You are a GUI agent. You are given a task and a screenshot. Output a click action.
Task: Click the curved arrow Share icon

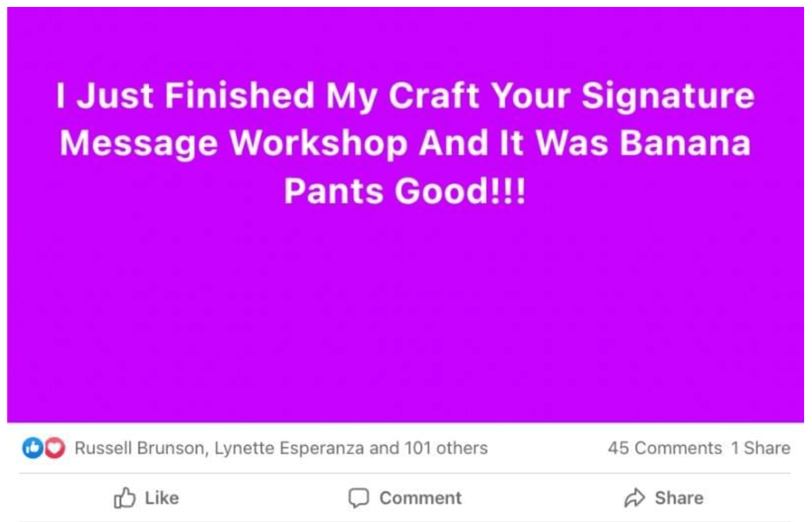[634, 498]
